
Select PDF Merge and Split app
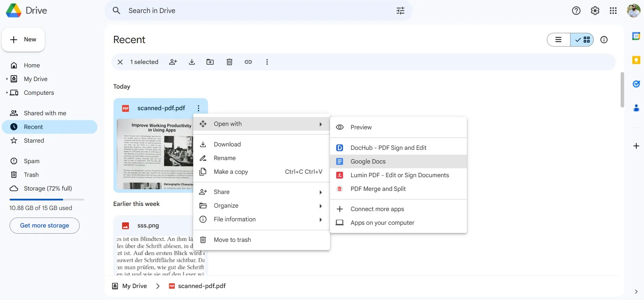pyautogui.click(x=398, y=189)
